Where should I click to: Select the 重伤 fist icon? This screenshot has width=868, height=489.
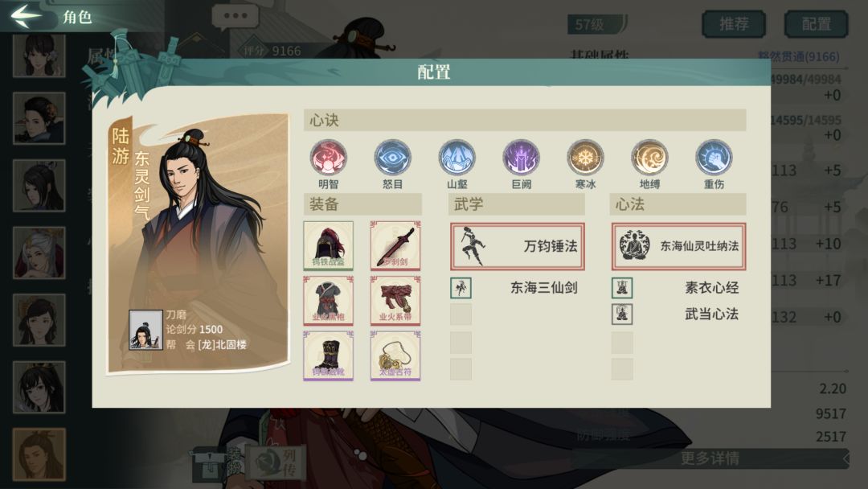pyautogui.click(x=714, y=158)
